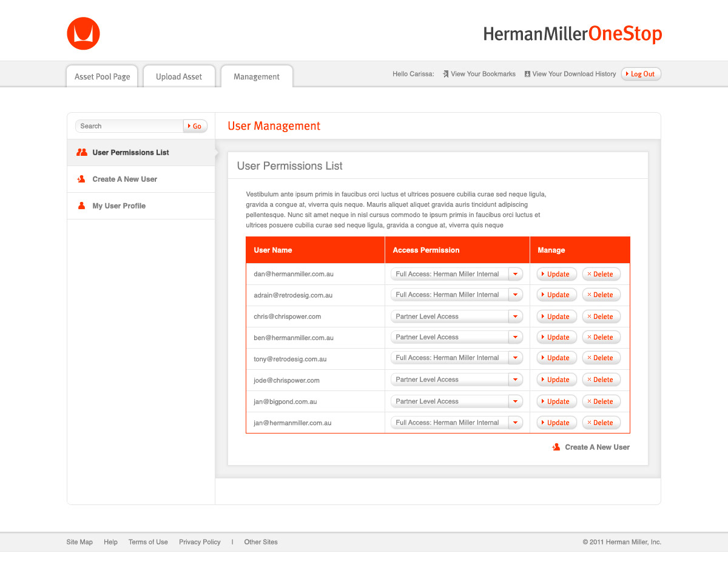The image size is (728, 576).
Task: Delete user jan@hermanmiller.com.au
Action: [601, 423]
